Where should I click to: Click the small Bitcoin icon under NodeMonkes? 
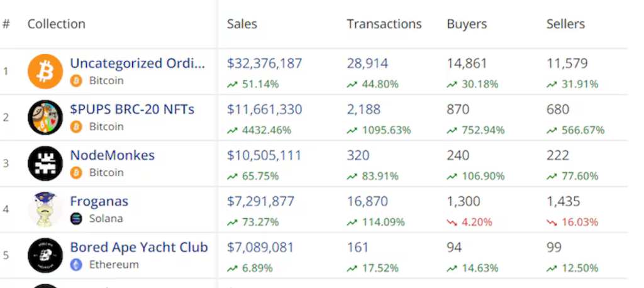(76, 173)
